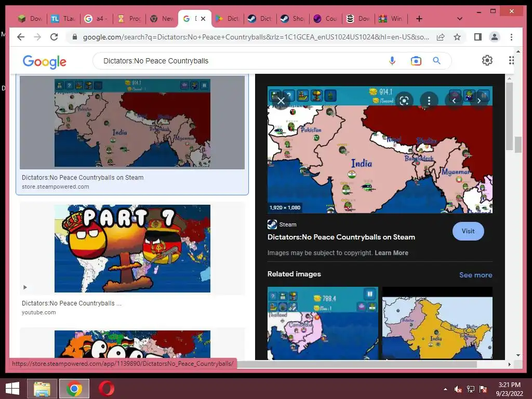The width and height of the screenshot is (532, 399).
Task: Click the muted volume tray icon
Action: [x=458, y=389]
